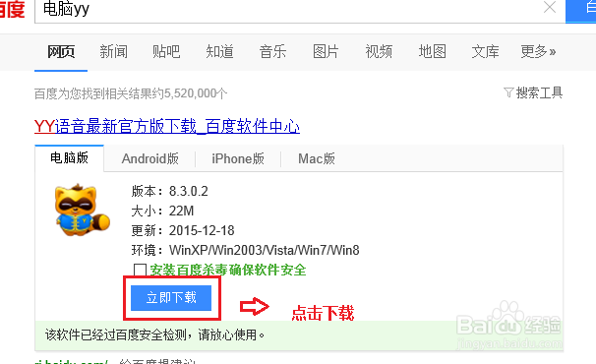This screenshot has height=364, width=596.
Task: Click the WinXP/Win2003/Vista/Win7/Win8 environment text
Action: coord(265,250)
